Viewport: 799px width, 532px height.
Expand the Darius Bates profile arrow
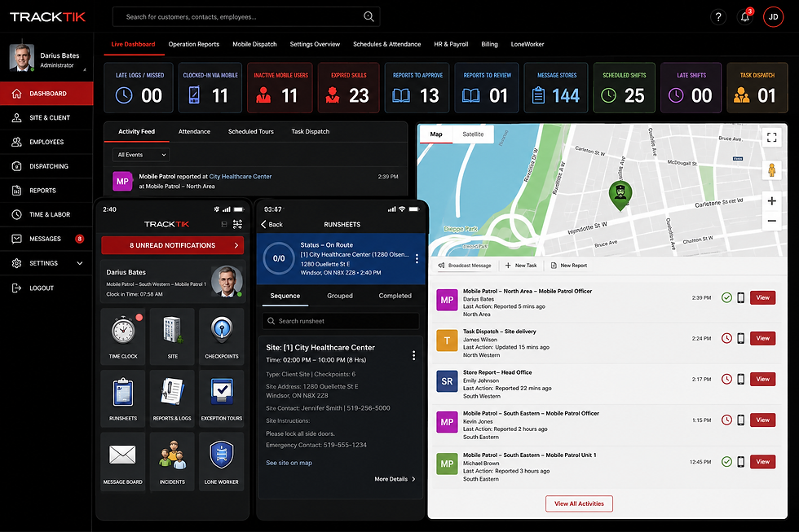pyautogui.click(x=85, y=69)
